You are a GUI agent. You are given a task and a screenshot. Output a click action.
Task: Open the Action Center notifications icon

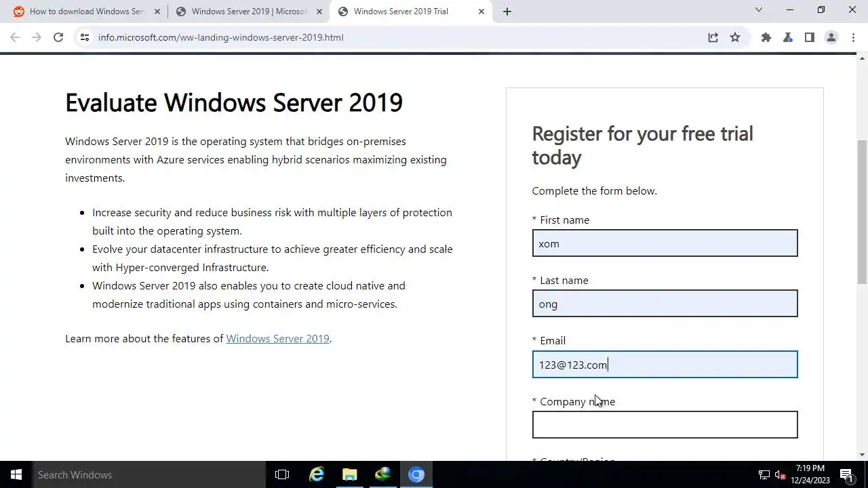point(846,474)
